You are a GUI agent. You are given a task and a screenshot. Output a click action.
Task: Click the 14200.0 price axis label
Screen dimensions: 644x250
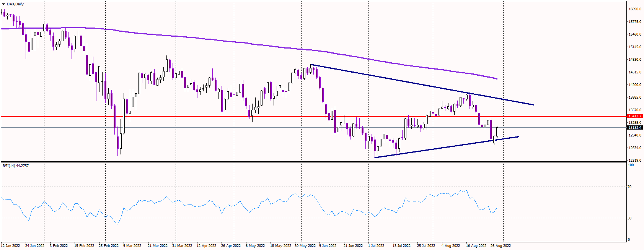point(635,85)
